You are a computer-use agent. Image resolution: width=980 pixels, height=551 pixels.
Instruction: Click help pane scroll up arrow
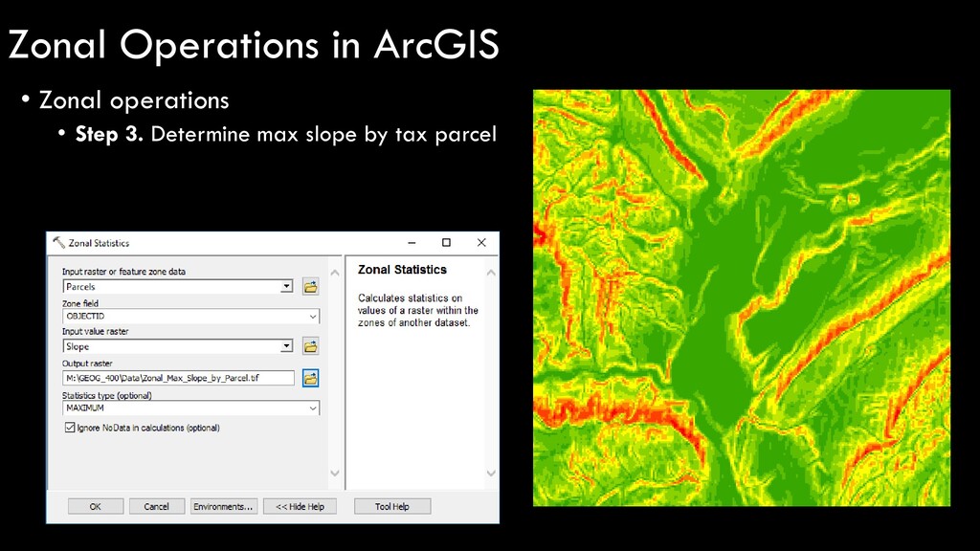(491, 273)
